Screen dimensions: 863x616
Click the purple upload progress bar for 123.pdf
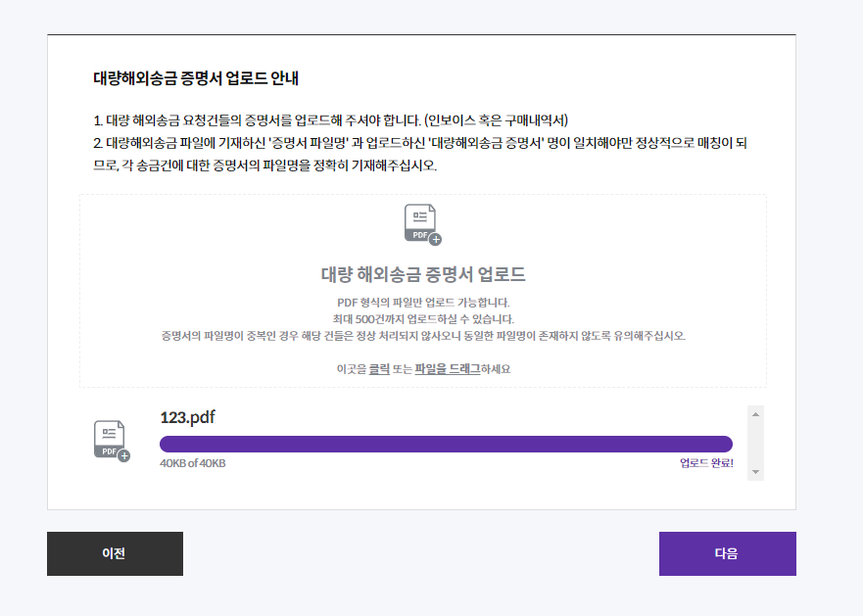[x=446, y=444]
